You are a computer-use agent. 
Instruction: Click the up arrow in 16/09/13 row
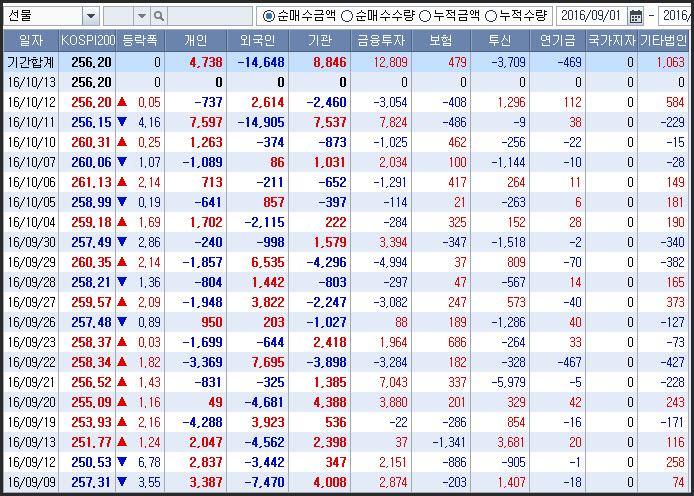(x=122, y=442)
